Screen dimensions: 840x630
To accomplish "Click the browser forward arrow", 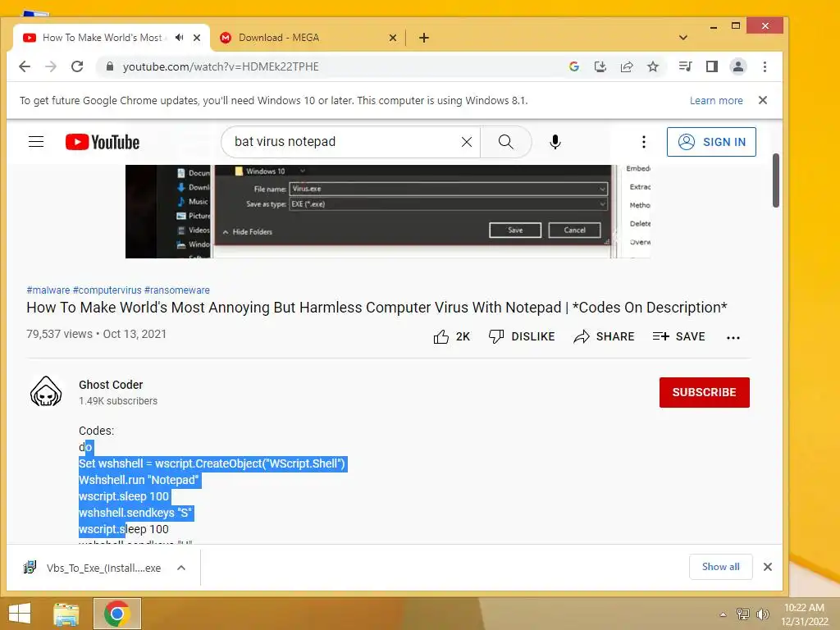I will 51,66.
